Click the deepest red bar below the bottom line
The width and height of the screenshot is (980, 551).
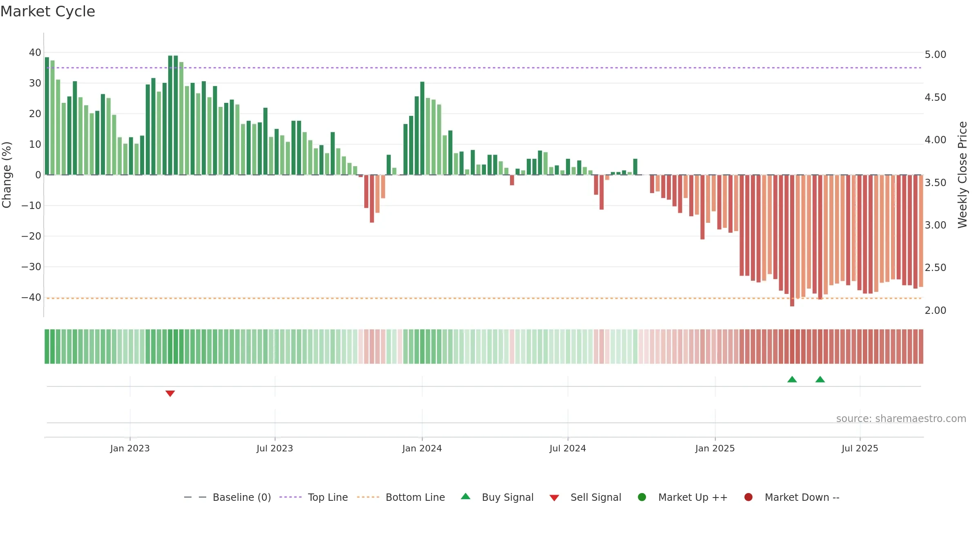(792, 241)
